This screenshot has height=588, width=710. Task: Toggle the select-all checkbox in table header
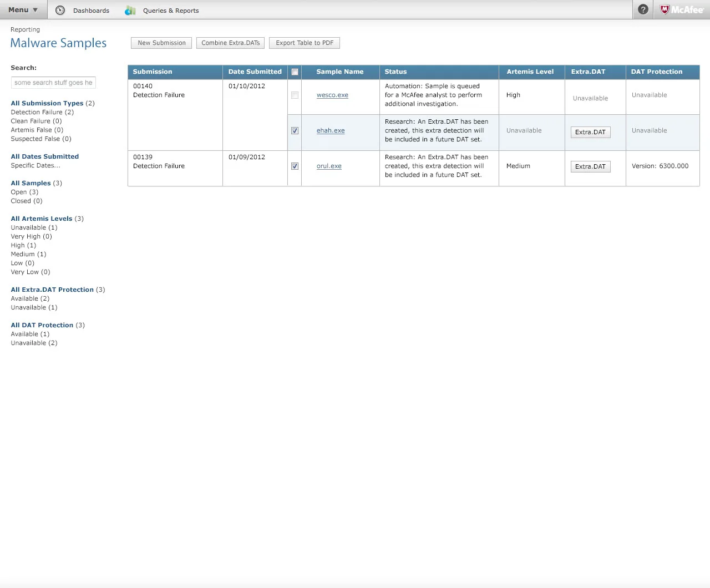tap(295, 72)
